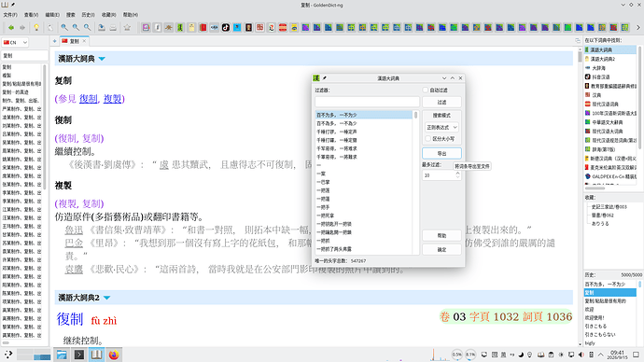Click the 最多过滤 spinner up arrow
Viewport: 644px width, 362px height.
pyautogui.click(x=457, y=174)
